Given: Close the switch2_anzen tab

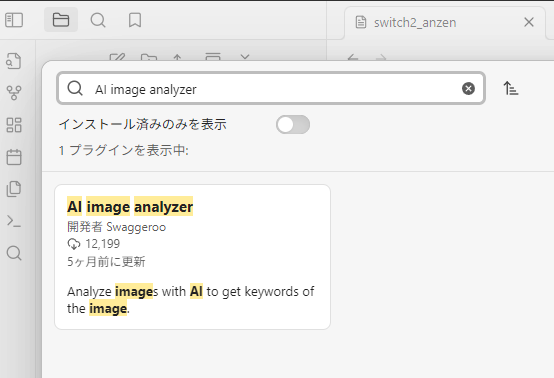Looking at the screenshot, I should tap(529, 22).
